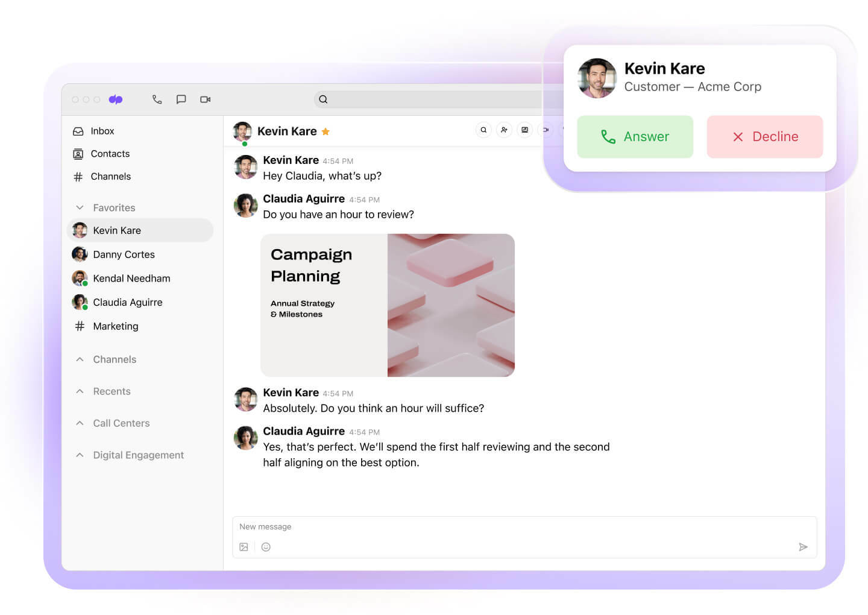This screenshot has height=615, width=868.
Task: Send the message with the arrow icon
Action: [803, 547]
